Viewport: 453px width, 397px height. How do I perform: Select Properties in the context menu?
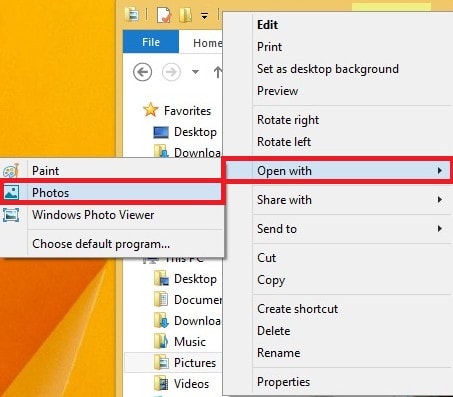tap(283, 382)
